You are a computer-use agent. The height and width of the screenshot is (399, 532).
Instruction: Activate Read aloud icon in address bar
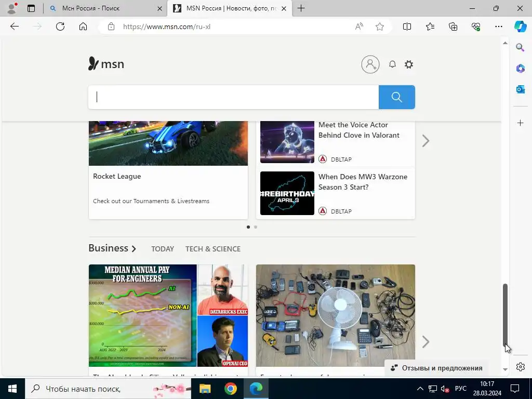359,26
